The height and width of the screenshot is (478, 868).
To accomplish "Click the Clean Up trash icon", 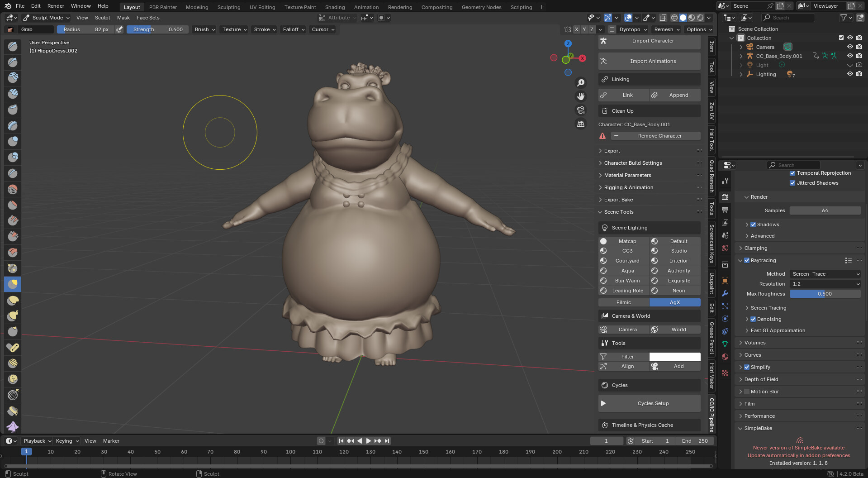I will click(x=605, y=111).
